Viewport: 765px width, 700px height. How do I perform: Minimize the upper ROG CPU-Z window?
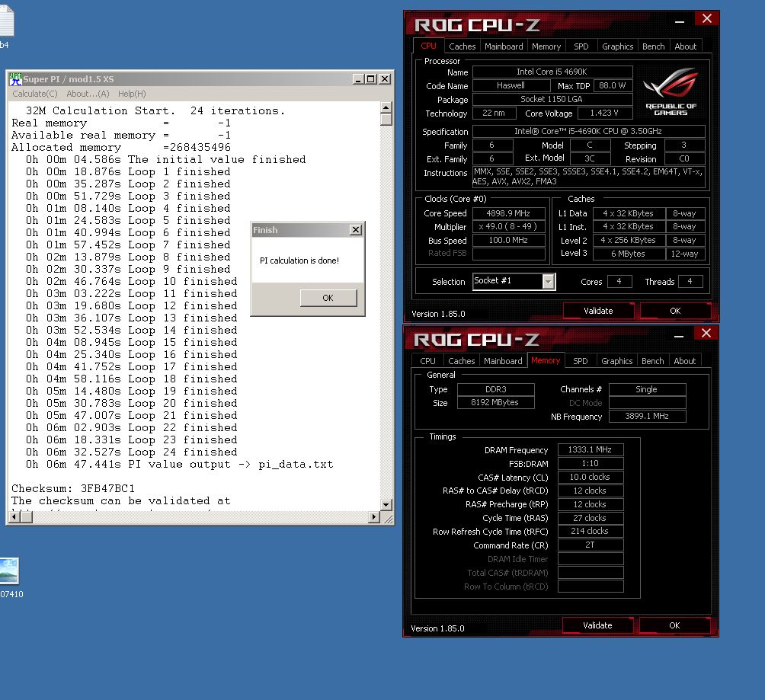(x=679, y=21)
